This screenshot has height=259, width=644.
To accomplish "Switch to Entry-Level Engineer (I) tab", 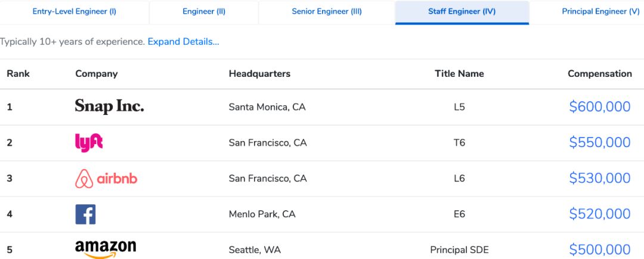I will click(75, 12).
